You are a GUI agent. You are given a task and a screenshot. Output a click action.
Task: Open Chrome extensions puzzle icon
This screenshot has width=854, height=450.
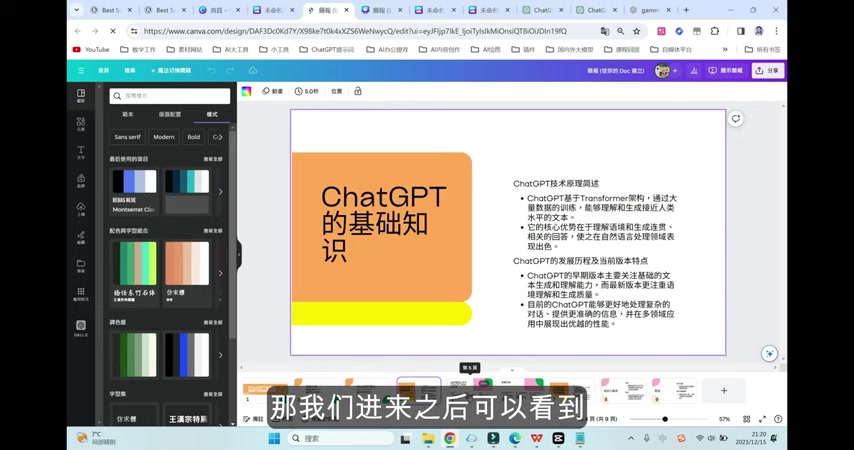pos(715,31)
